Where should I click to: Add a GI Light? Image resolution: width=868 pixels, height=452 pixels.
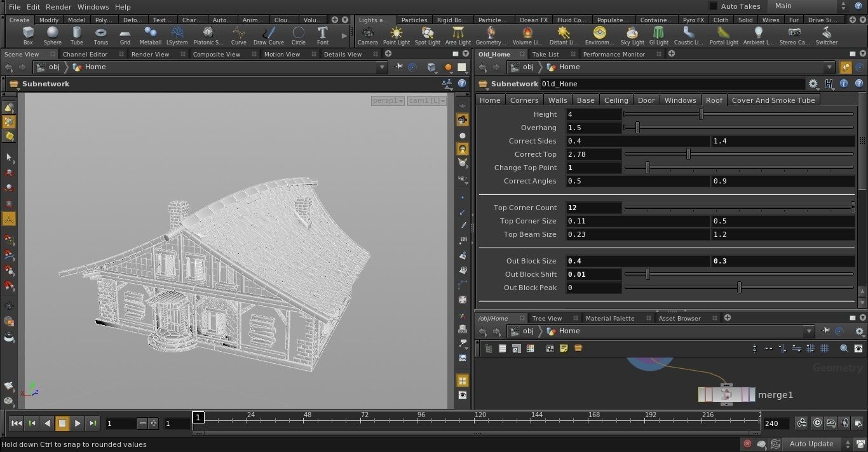click(659, 36)
